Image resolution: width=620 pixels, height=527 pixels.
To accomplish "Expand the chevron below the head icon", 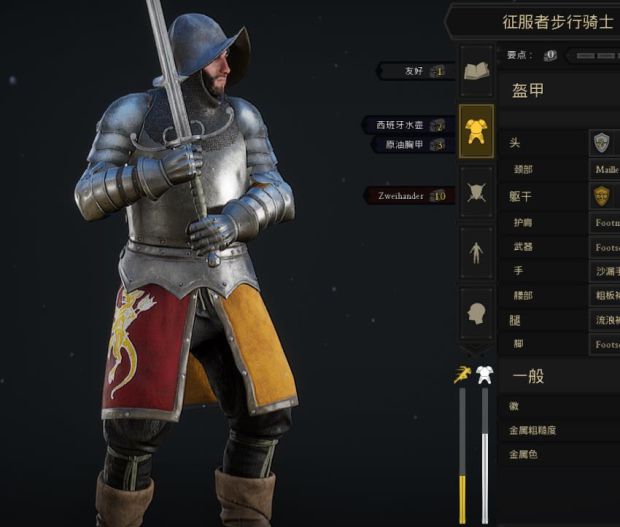I will click(x=476, y=349).
